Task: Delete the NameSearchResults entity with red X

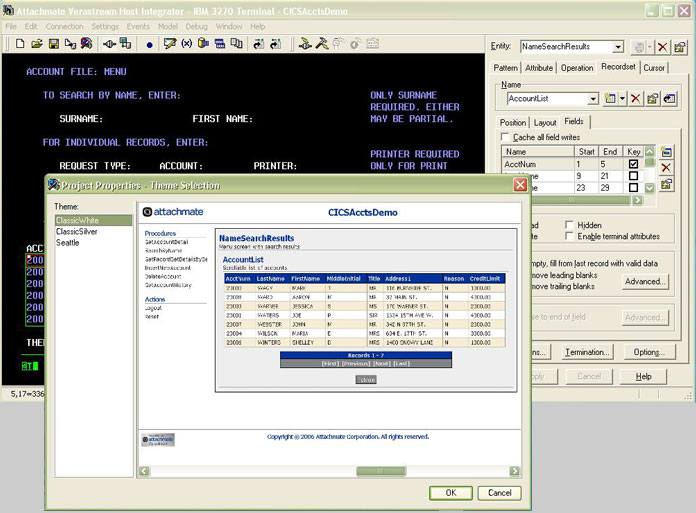Action: (x=662, y=47)
